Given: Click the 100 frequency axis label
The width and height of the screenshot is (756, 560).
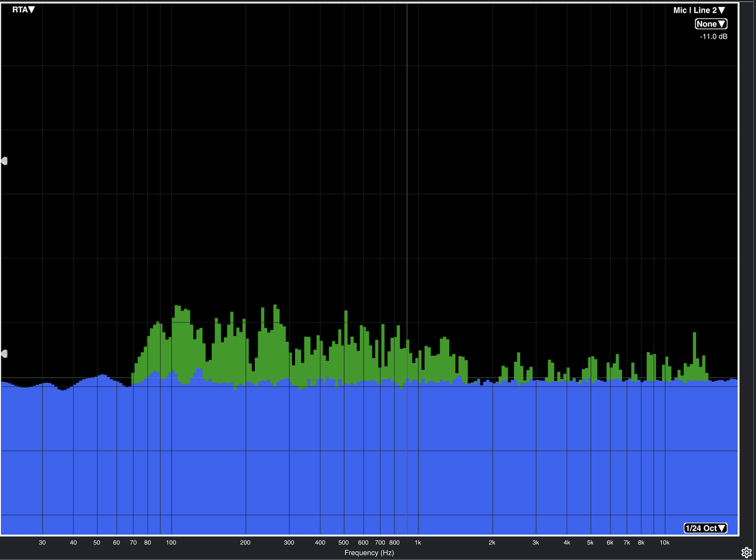Looking at the screenshot, I should (x=171, y=542).
